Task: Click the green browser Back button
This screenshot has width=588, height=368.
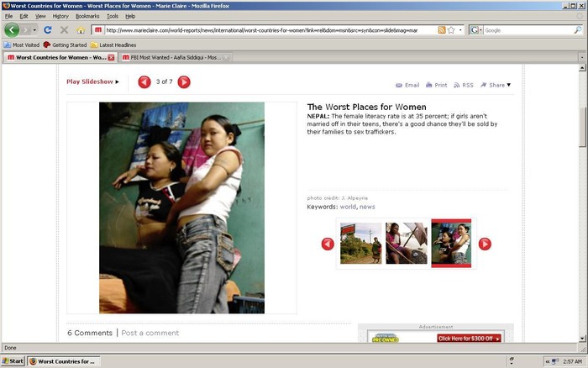Action: 12,29
